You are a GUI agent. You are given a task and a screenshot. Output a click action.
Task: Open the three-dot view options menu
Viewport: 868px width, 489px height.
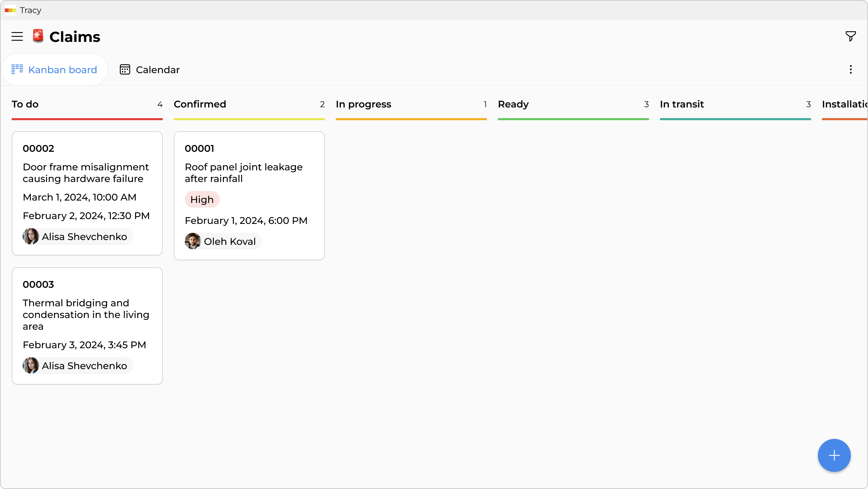[x=850, y=70]
